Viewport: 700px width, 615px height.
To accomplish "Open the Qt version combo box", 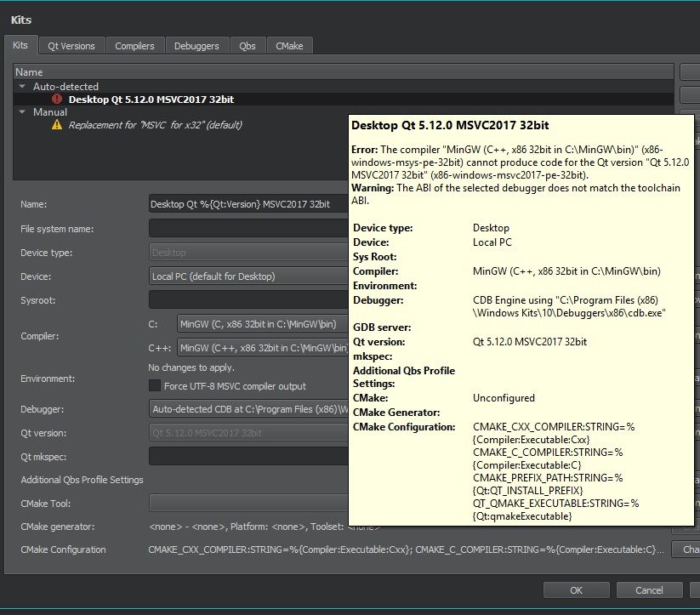I will tap(248, 432).
